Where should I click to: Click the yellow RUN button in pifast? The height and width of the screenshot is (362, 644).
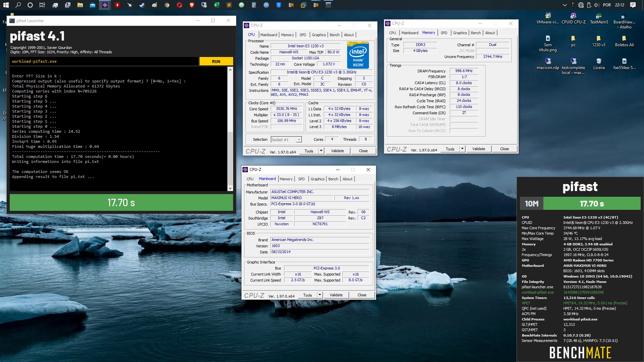[x=216, y=61]
